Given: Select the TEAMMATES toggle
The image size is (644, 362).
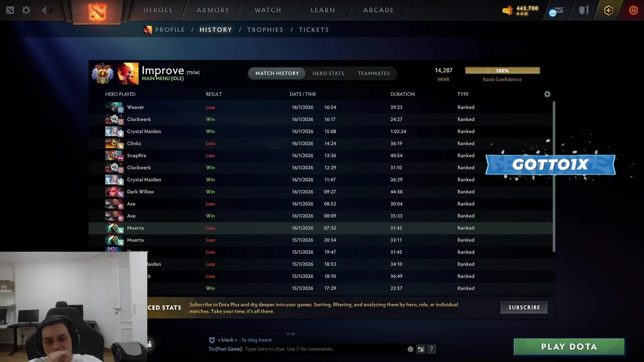Looking at the screenshot, I should pyautogui.click(x=374, y=73).
